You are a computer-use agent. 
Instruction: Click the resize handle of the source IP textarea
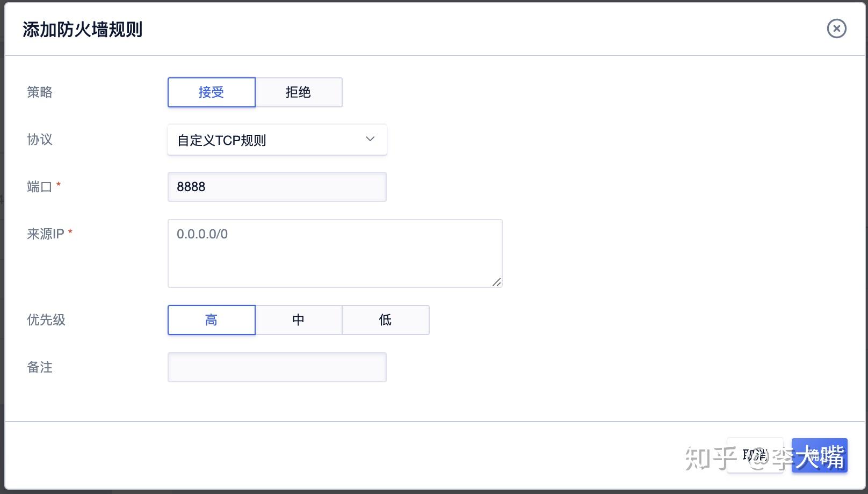coord(497,283)
